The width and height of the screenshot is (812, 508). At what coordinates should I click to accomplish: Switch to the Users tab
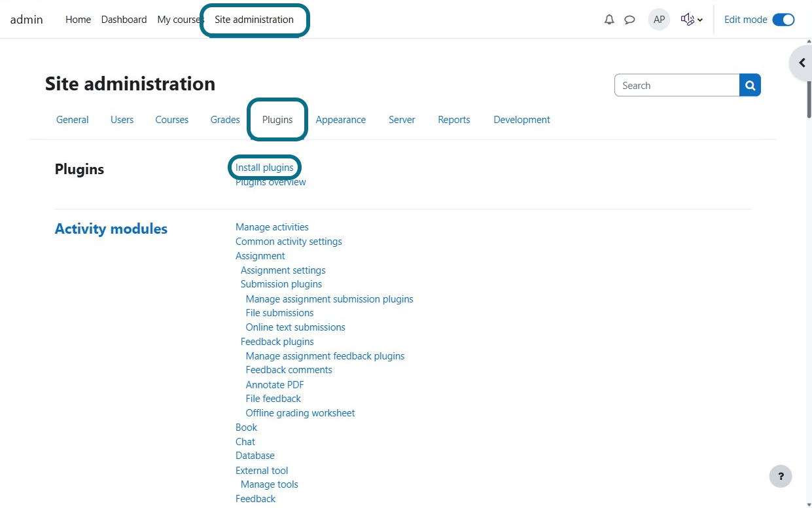[x=122, y=120]
